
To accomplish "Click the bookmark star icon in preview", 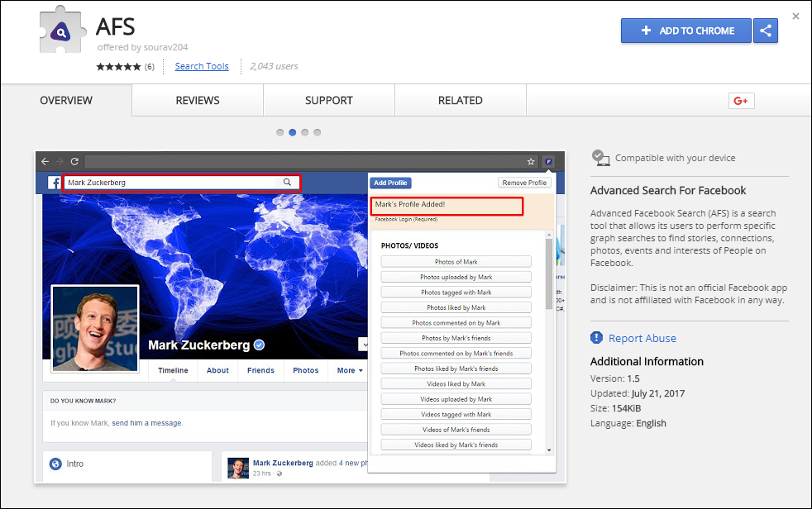I will point(531,161).
